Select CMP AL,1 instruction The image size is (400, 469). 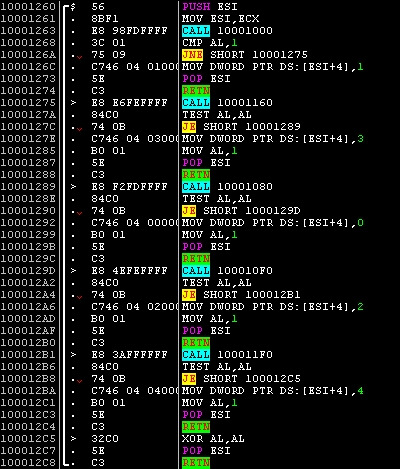point(210,42)
